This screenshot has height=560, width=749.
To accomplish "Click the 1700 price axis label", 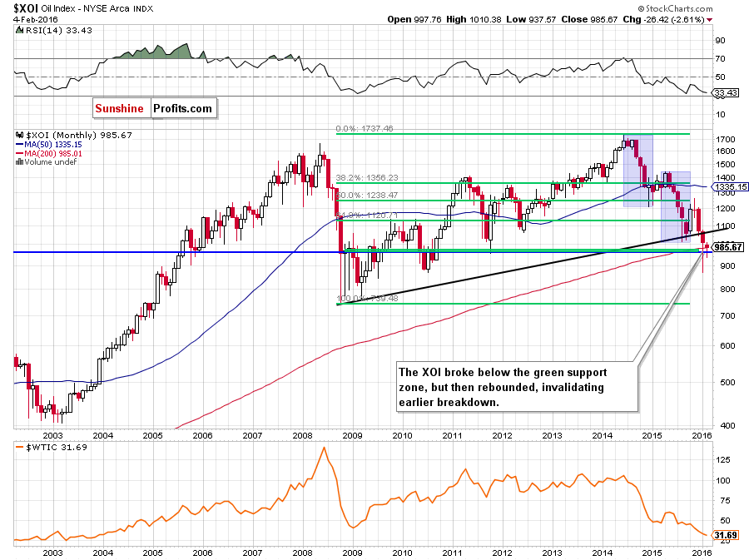I will coord(726,140).
